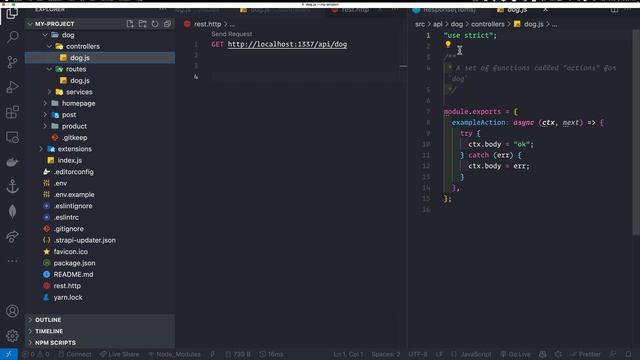The width and height of the screenshot is (640, 360).
Task: Open the Manage gear icon
Action: tap(12, 336)
